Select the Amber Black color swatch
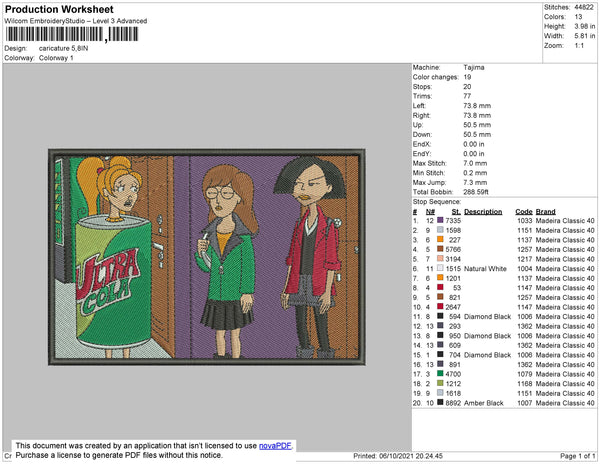The height and width of the screenshot is (464, 600). click(440, 402)
